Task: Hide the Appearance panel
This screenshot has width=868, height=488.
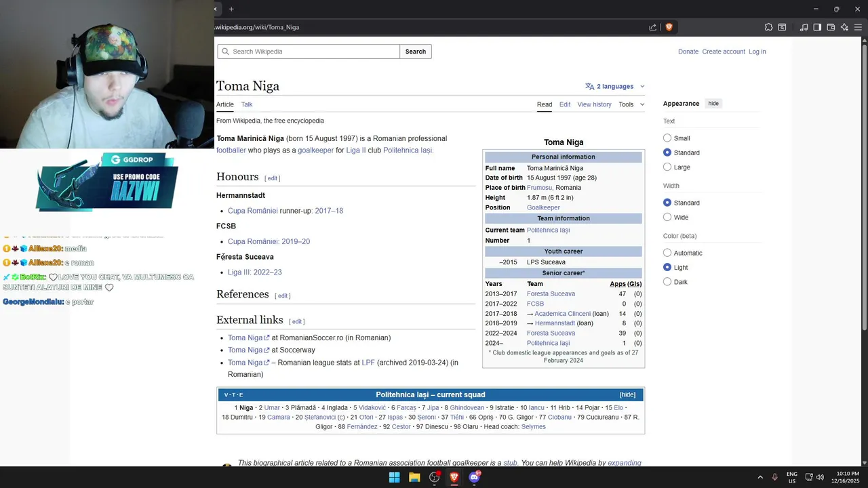Action: (x=713, y=104)
